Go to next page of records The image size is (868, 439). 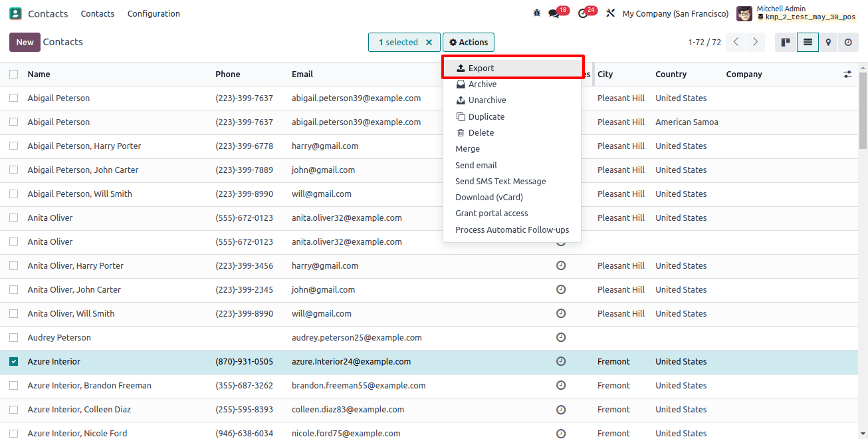click(x=755, y=42)
